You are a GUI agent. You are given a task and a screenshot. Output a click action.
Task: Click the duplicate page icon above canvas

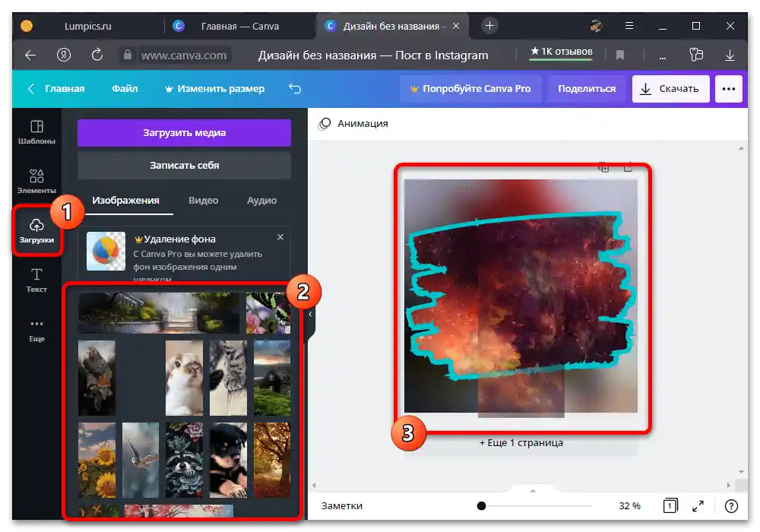point(603,168)
